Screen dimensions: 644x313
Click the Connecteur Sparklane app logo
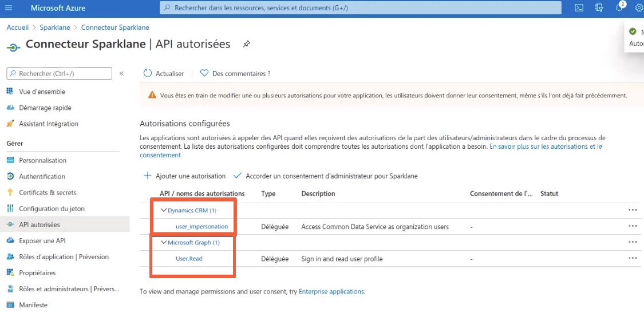[x=13, y=47]
